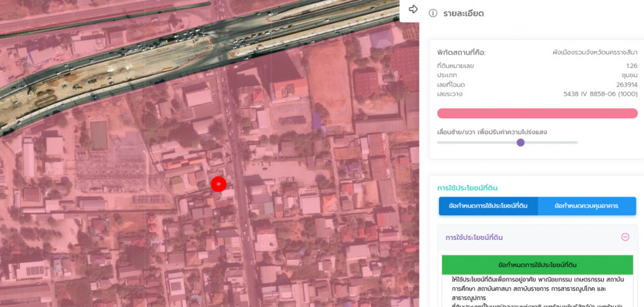Viewport: 644px width, 307px height.
Task: Click the purple transparency slider handle
Action: click(521, 143)
